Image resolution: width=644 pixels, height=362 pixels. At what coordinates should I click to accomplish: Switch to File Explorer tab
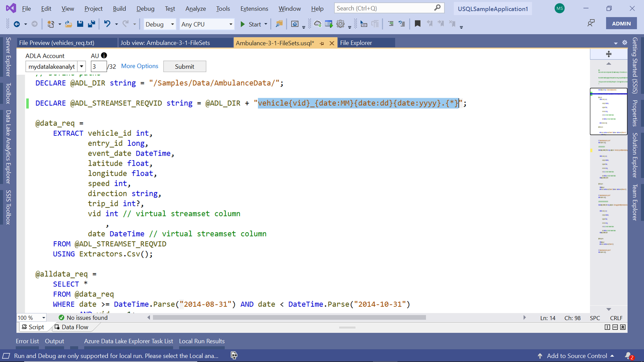tap(356, 43)
